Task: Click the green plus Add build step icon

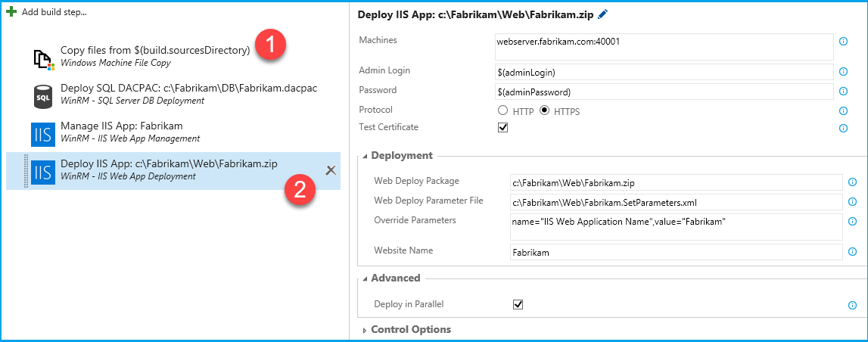Action: coord(11,11)
